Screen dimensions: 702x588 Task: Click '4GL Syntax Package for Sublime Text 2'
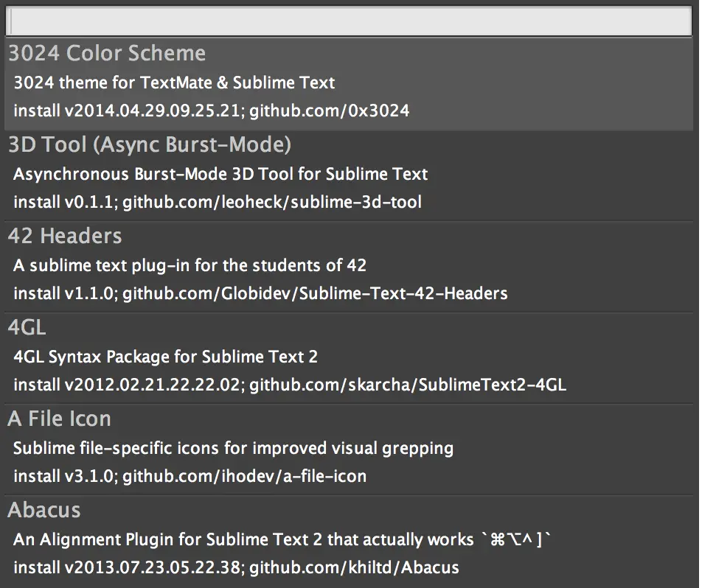click(166, 357)
